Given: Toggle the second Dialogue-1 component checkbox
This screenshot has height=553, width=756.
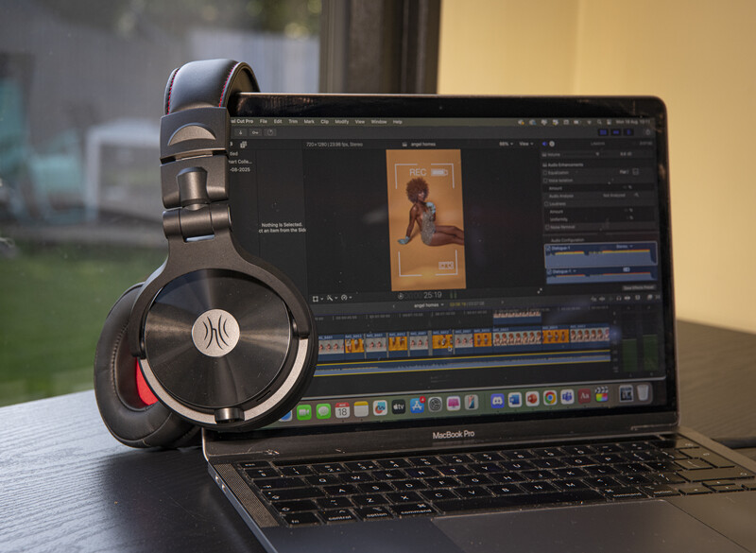Looking at the screenshot, I should point(549,272).
